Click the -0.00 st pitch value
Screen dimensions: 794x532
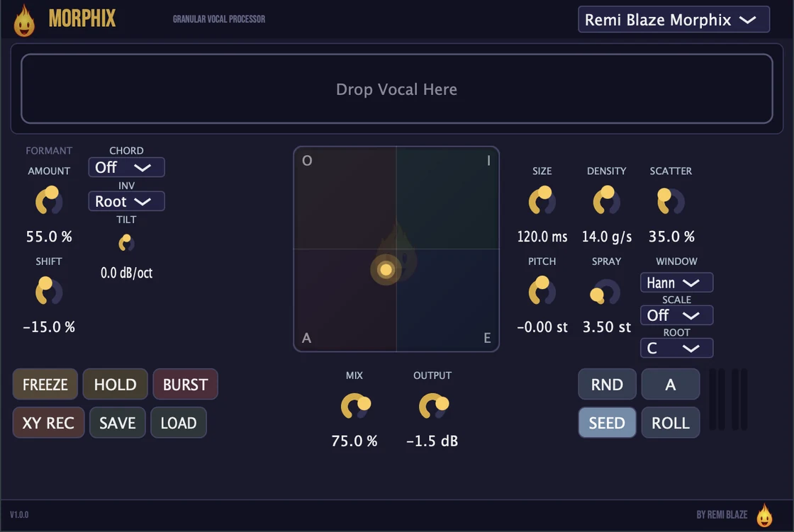tap(542, 327)
